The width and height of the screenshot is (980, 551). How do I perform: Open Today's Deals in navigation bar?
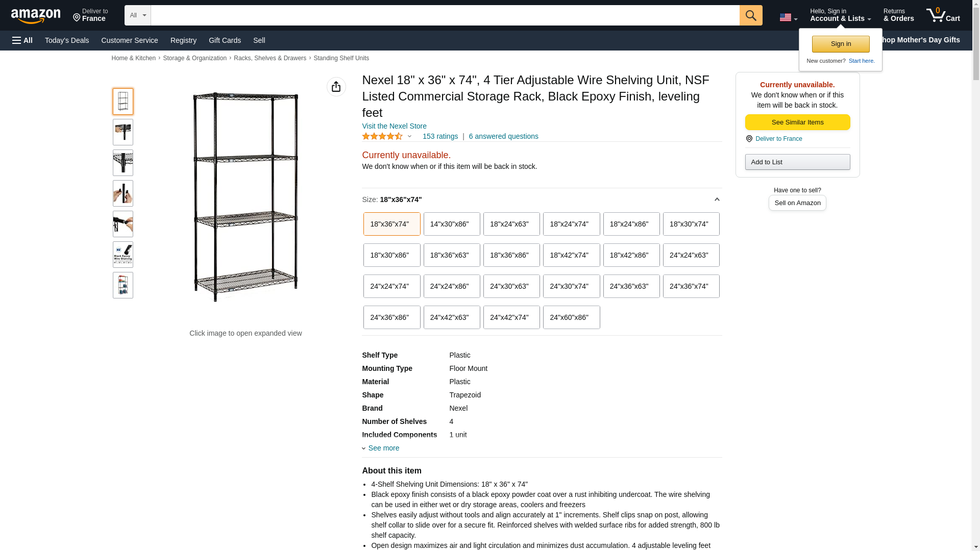coord(67,40)
